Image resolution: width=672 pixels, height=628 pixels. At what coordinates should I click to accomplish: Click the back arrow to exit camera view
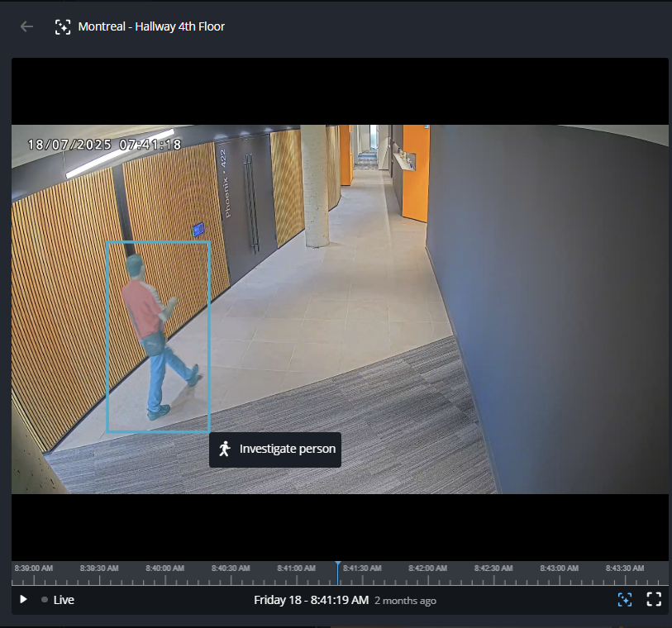pyautogui.click(x=26, y=26)
